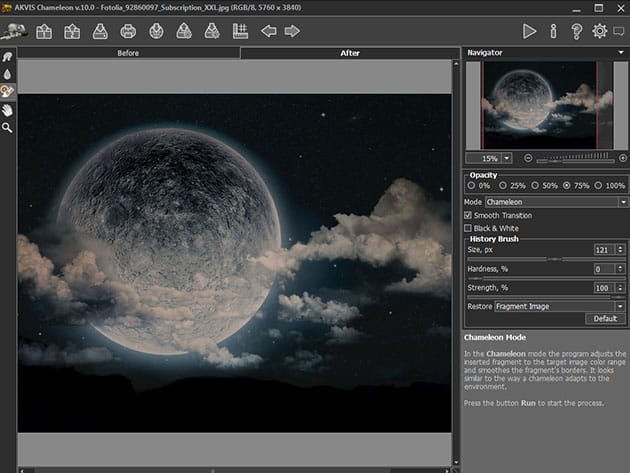The image size is (630, 473).
Task: Open Preferences with the gear icon
Action: tap(599, 31)
